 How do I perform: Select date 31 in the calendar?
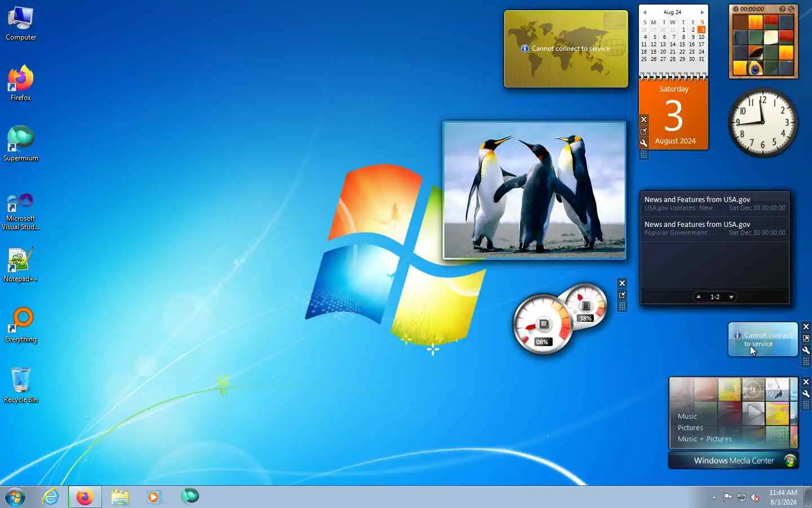[x=701, y=59]
